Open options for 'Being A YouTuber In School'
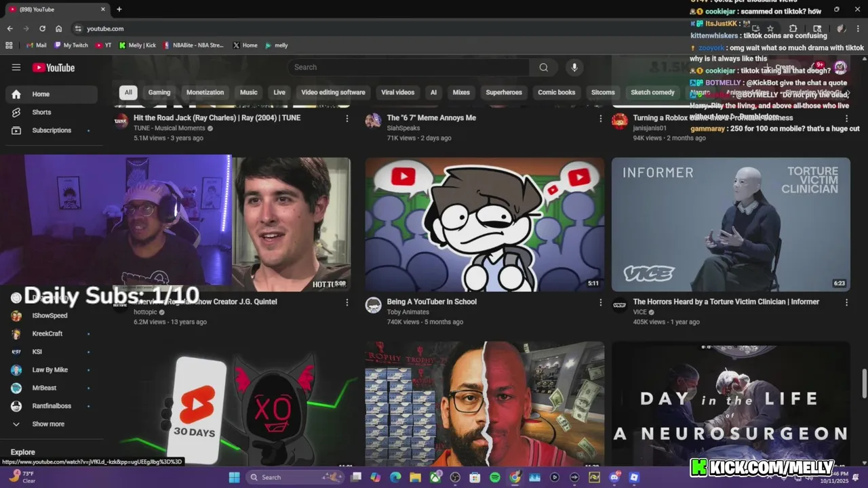This screenshot has height=488, width=868. tap(600, 302)
